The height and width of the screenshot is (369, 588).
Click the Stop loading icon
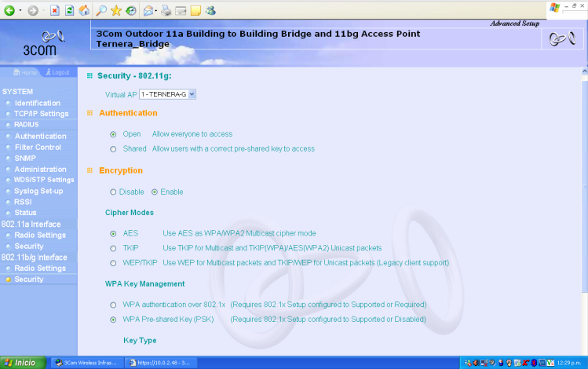(x=54, y=10)
